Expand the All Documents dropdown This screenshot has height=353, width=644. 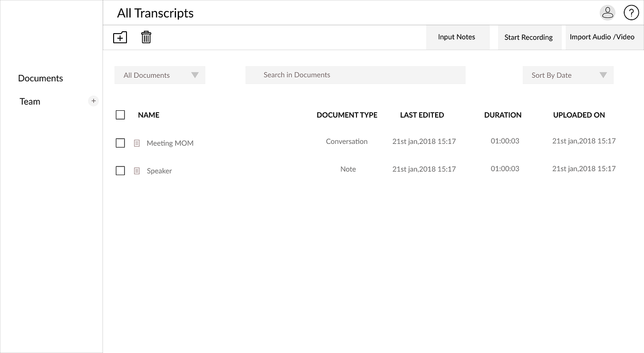tap(160, 75)
